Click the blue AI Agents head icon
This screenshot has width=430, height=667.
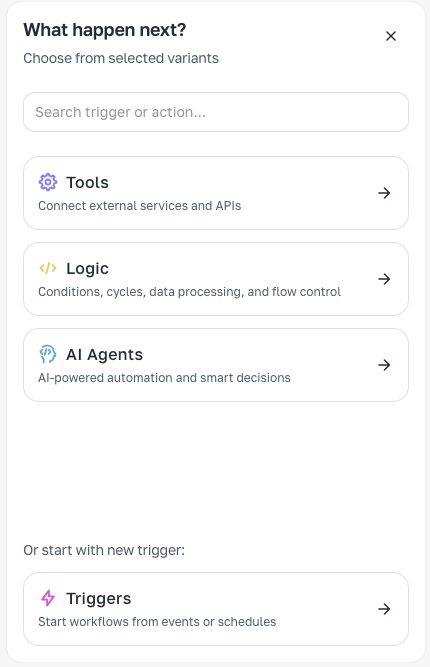point(48,354)
